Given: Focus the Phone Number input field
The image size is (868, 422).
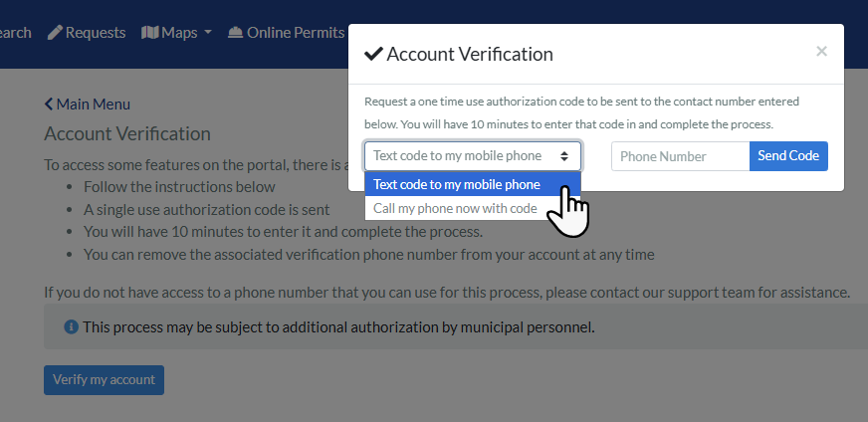Looking at the screenshot, I should pos(680,156).
